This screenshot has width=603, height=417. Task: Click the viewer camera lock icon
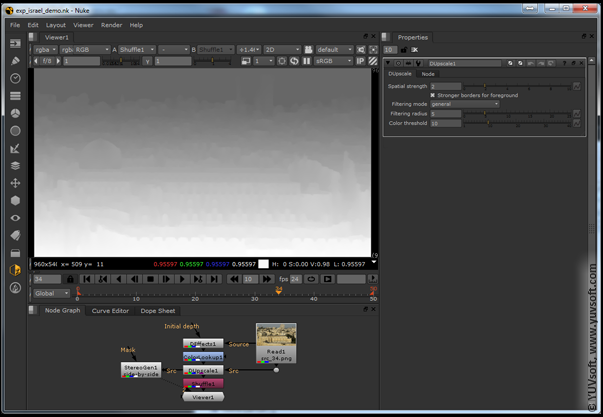coord(308,50)
